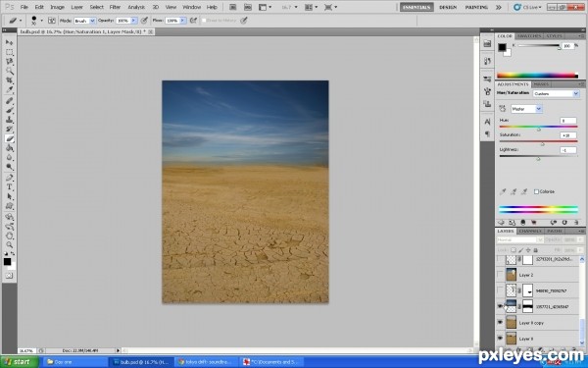This screenshot has width=588, height=368.
Task: Toggle Erase to History checkbox
Action: pyautogui.click(x=204, y=21)
